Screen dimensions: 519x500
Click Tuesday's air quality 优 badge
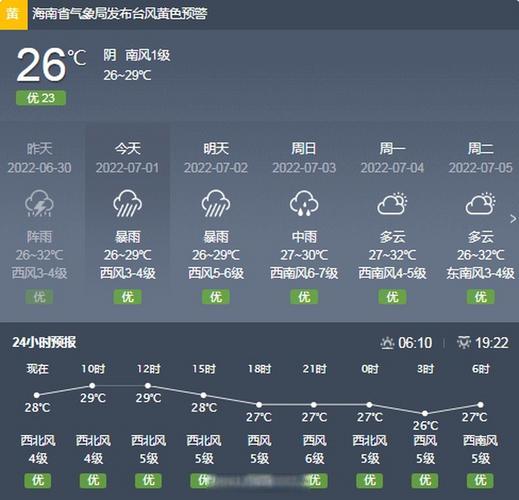480,297
